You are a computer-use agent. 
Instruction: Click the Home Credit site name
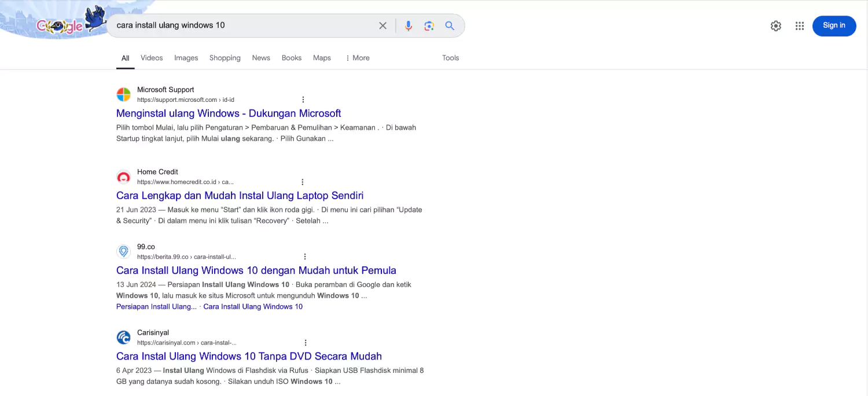coord(157,172)
